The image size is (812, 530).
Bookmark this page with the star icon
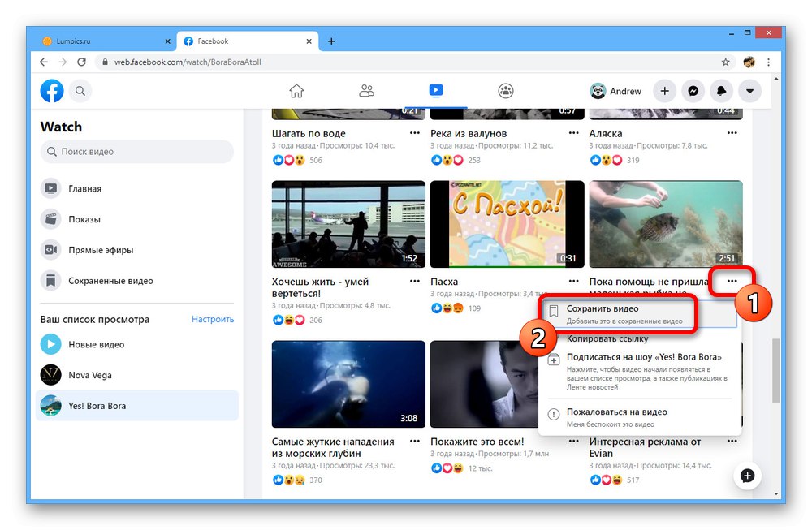point(725,62)
